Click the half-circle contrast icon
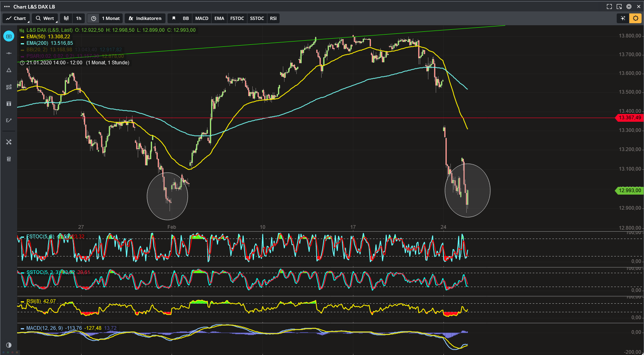Screen dimensions: 644x355 coord(9,345)
